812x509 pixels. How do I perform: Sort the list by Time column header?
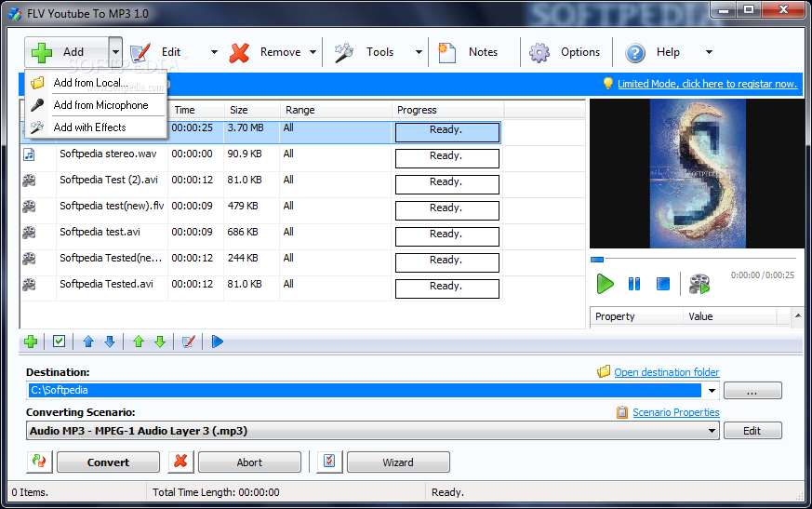tap(196, 110)
